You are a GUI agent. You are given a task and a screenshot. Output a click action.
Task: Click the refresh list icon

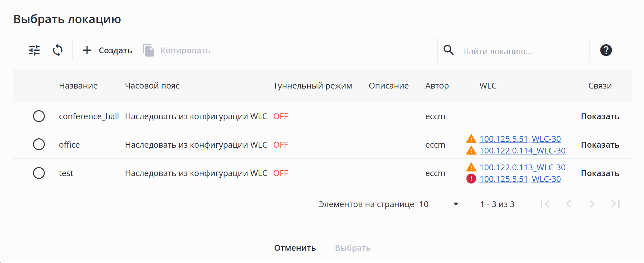(x=58, y=50)
